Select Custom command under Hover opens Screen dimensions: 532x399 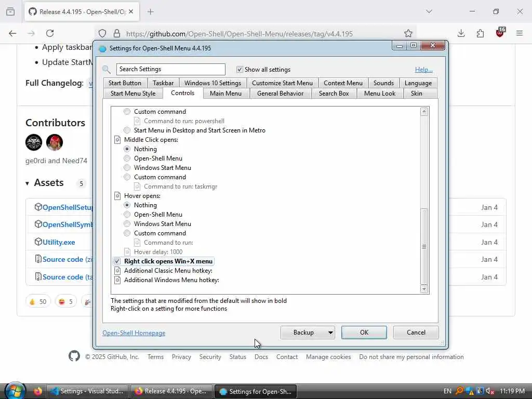[x=127, y=233]
